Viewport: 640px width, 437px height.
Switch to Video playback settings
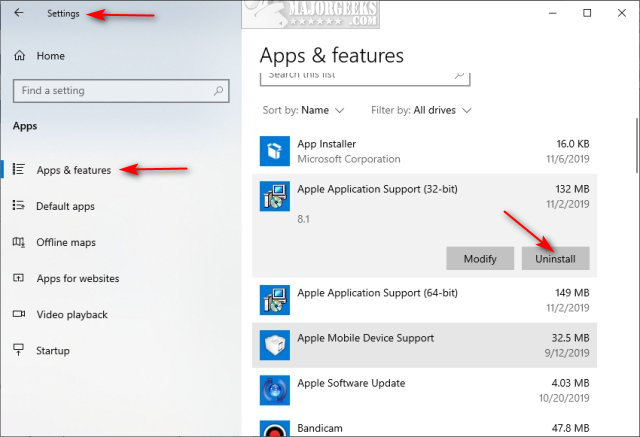coord(72,315)
